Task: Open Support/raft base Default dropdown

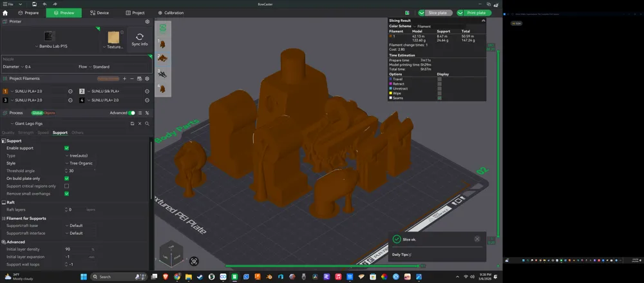Action: [x=80, y=226]
